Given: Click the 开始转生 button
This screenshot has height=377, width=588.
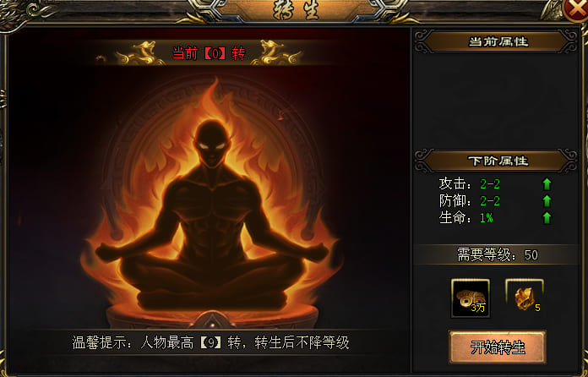Looking at the screenshot, I should point(498,347).
